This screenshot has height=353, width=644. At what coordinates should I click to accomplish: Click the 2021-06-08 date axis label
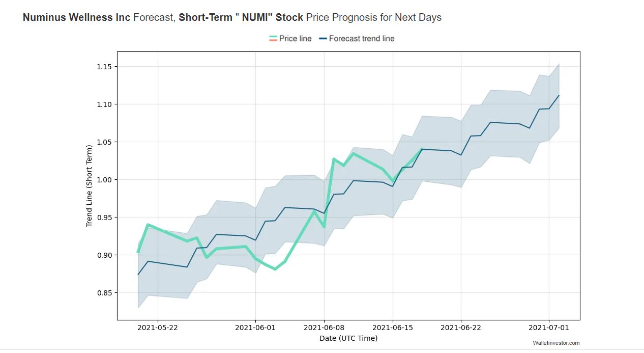tap(324, 328)
